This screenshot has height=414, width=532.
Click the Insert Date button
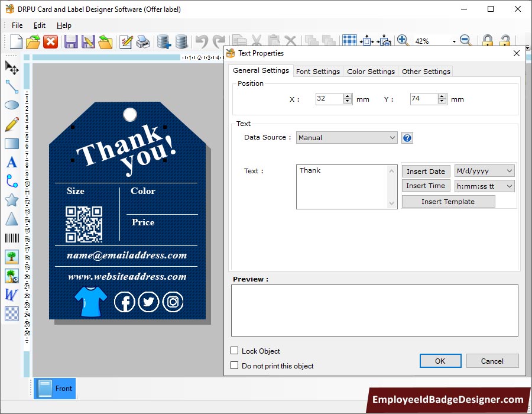click(426, 171)
